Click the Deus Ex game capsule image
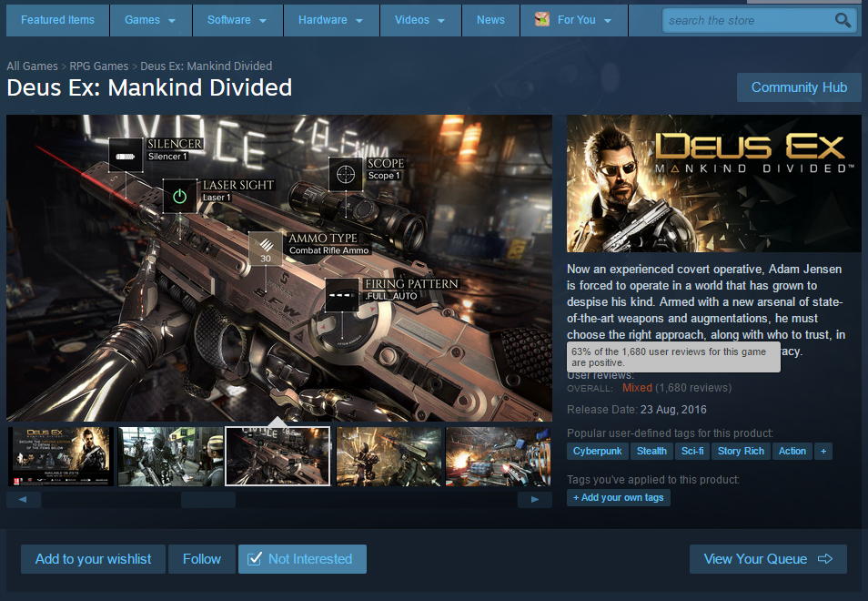The image size is (868, 601). coord(713,183)
